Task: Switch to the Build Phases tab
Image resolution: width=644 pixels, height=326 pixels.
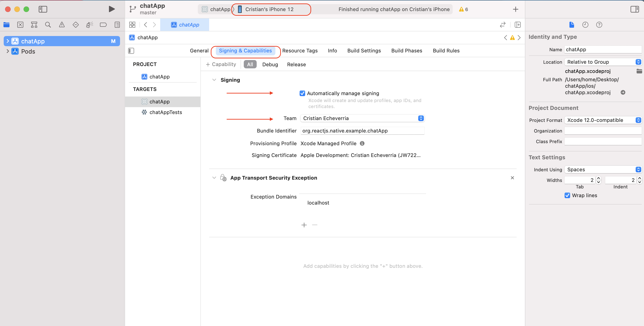Action: [406, 51]
